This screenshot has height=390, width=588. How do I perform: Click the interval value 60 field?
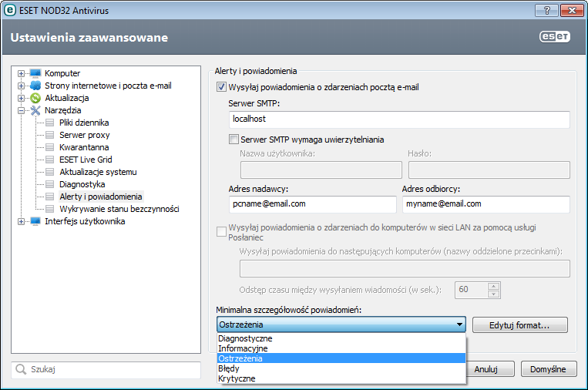pyautogui.click(x=472, y=290)
